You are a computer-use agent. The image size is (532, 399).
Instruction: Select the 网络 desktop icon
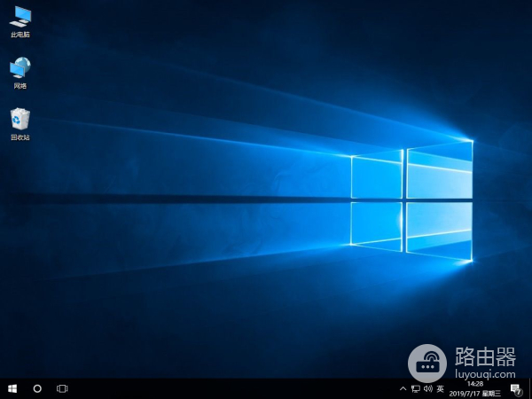click(20, 73)
